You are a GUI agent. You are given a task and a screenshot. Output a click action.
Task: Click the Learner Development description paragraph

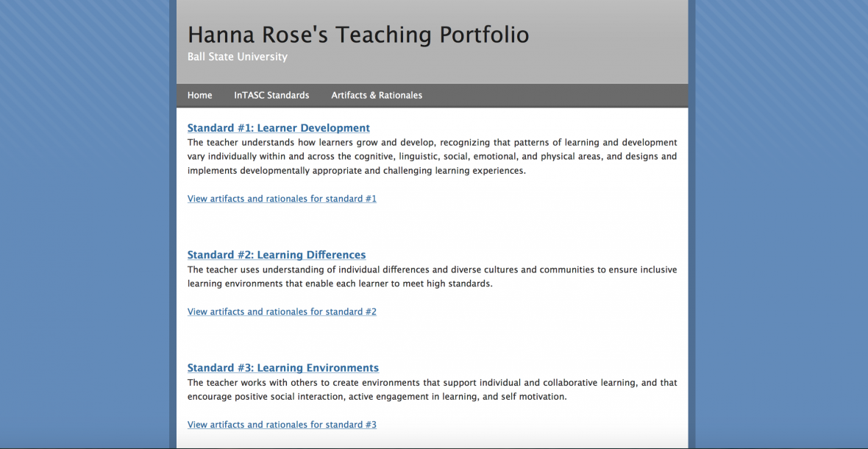click(432, 157)
